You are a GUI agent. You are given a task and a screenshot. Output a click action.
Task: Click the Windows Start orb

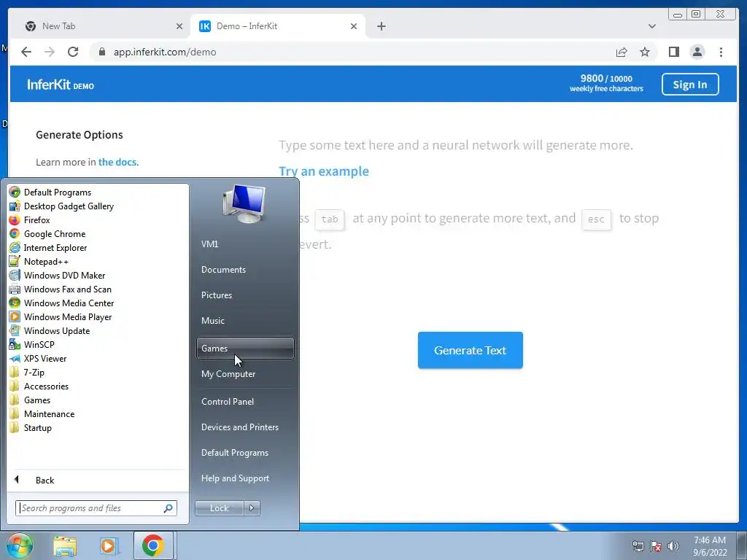click(19, 545)
